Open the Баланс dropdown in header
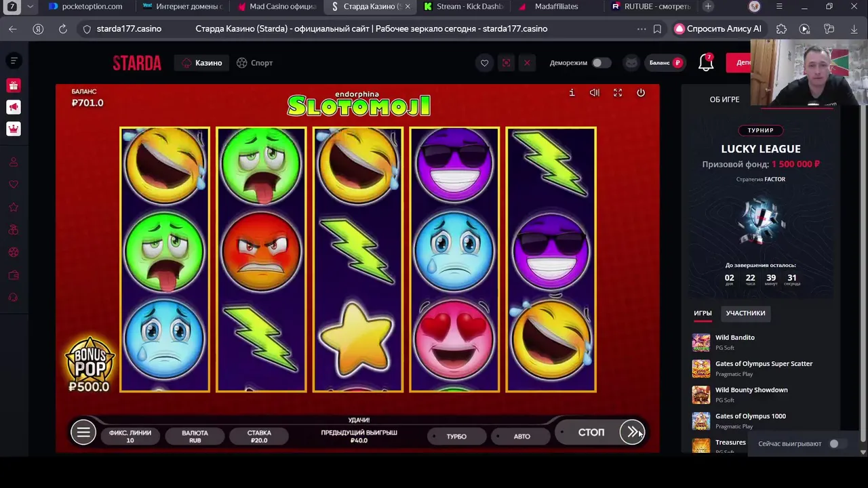This screenshot has width=868, height=488. pyautogui.click(x=665, y=63)
